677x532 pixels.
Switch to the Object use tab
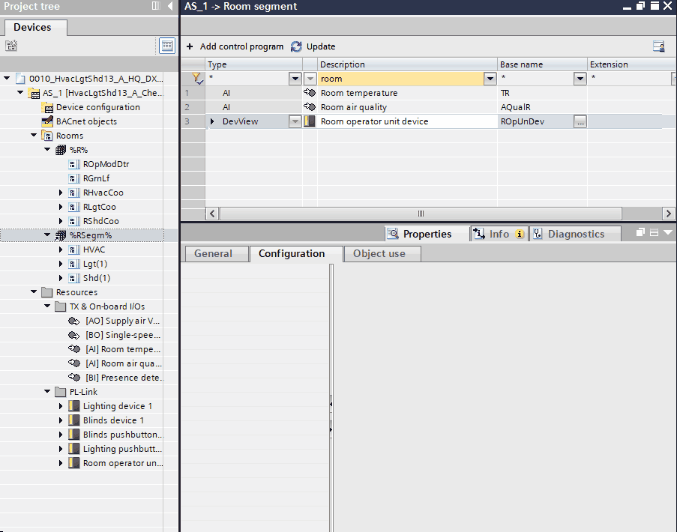[383, 253]
